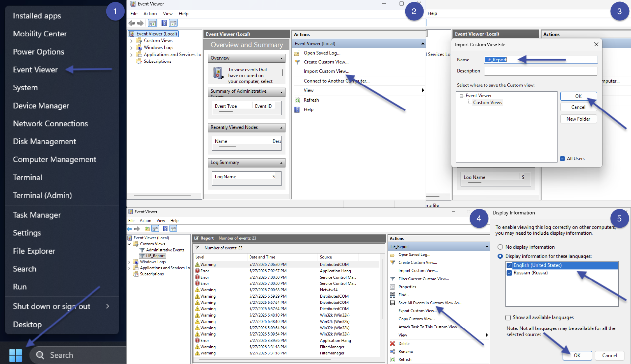Image resolution: width=631 pixels, height=364 pixels.
Task: Click Cancel in Display Information dialog
Action: tap(609, 355)
